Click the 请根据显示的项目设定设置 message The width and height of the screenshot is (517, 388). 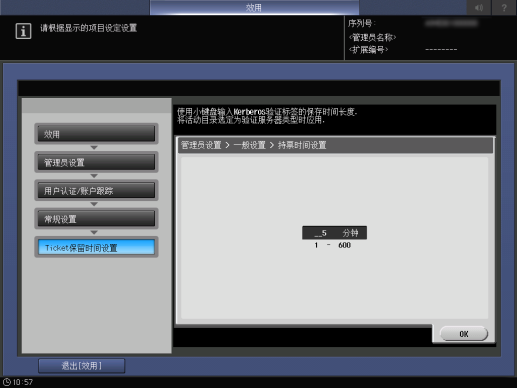[89, 28]
